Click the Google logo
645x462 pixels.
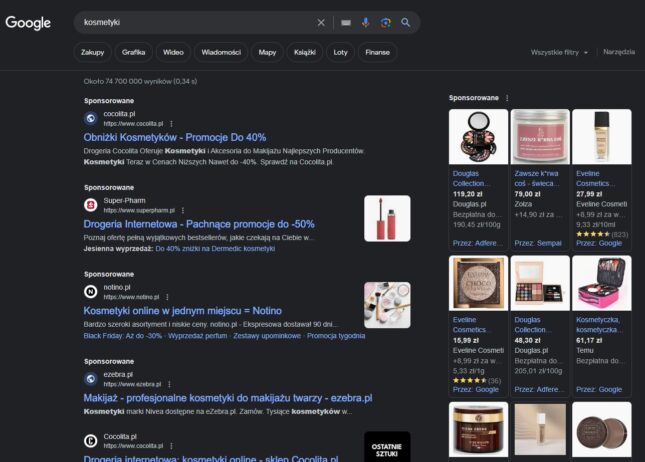(x=28, y=23)
